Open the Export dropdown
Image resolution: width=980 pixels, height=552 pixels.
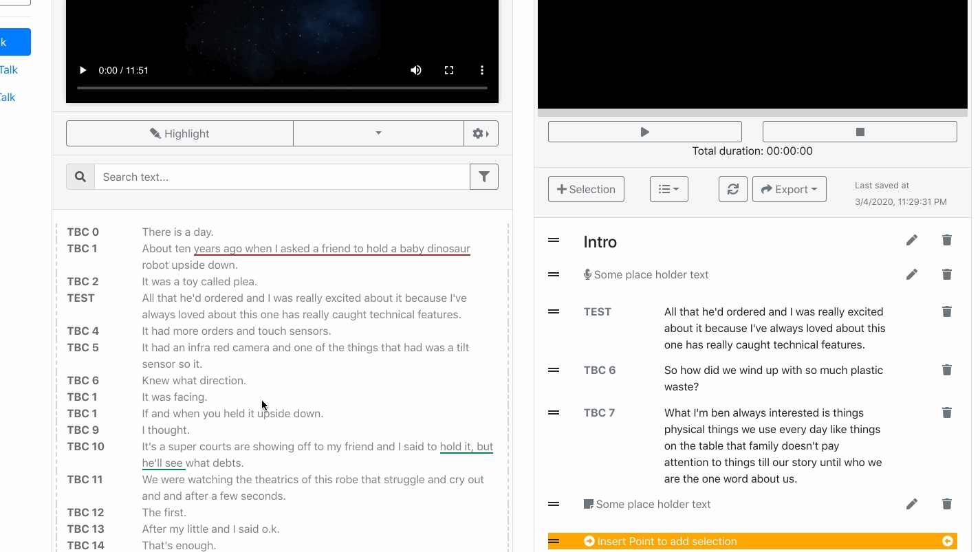coord(790,189)
